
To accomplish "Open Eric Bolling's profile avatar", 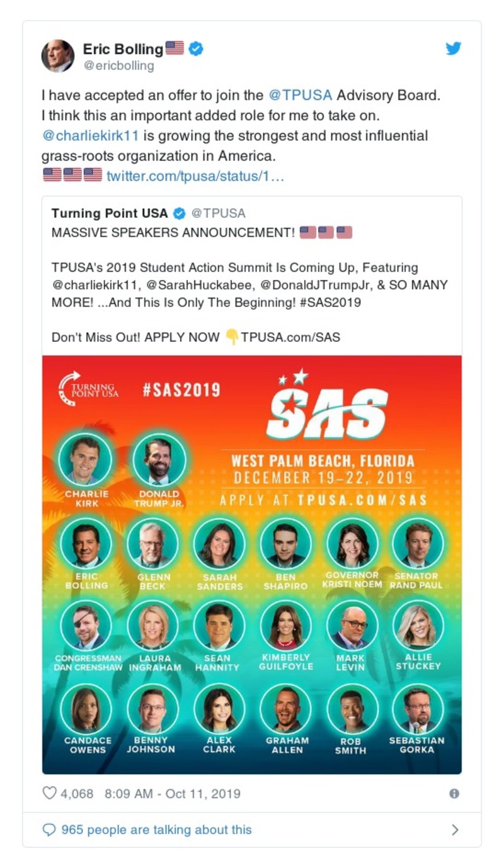I will point(58,55).
